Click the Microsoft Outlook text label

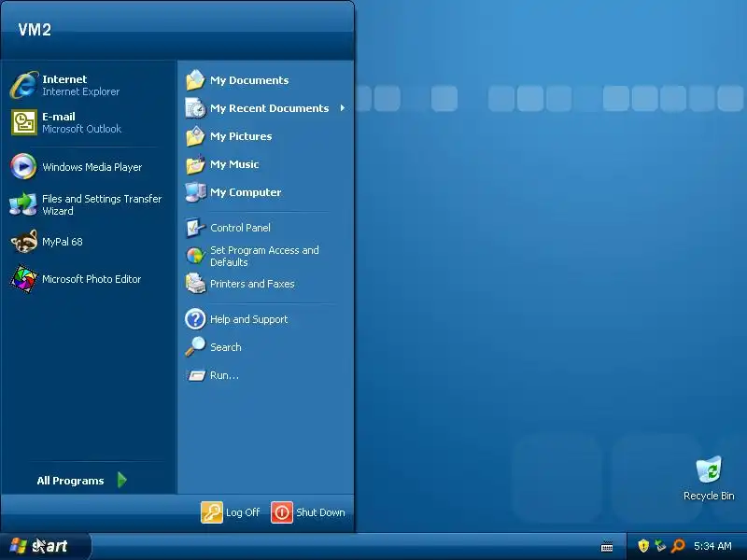point(81,129)
